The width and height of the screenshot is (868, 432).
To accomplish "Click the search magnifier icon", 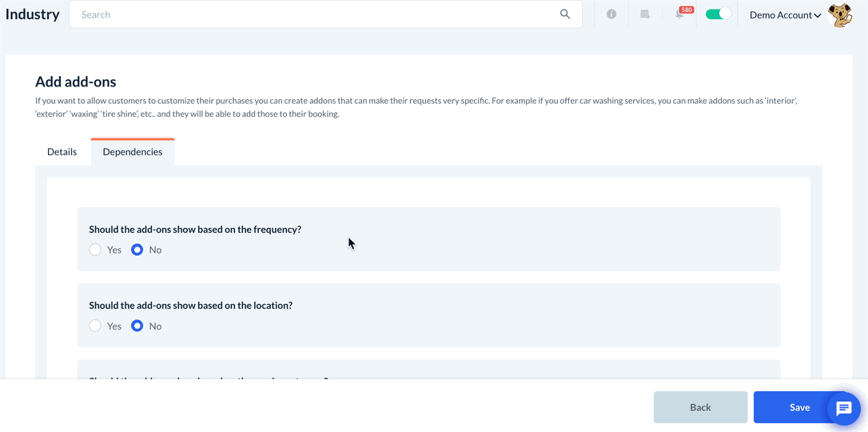I will [565, 14].
